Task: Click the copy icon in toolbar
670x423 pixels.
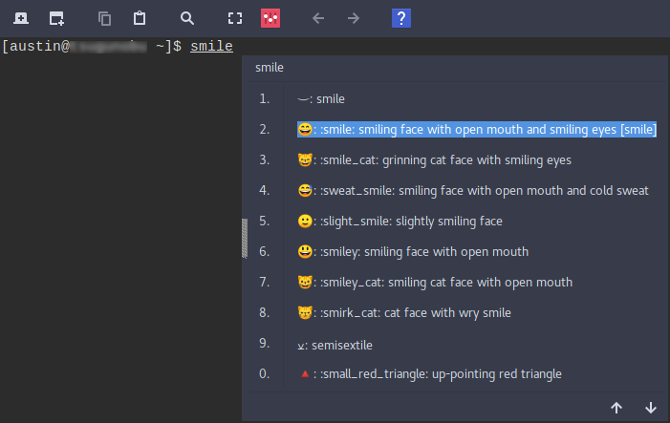Action: (x=104, y=18)
